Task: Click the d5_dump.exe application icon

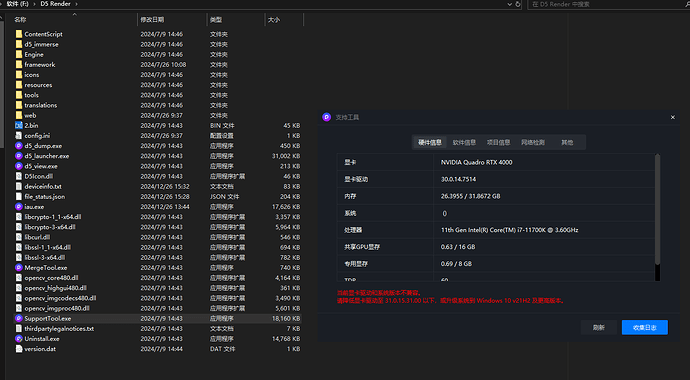Action: [18, 146]
